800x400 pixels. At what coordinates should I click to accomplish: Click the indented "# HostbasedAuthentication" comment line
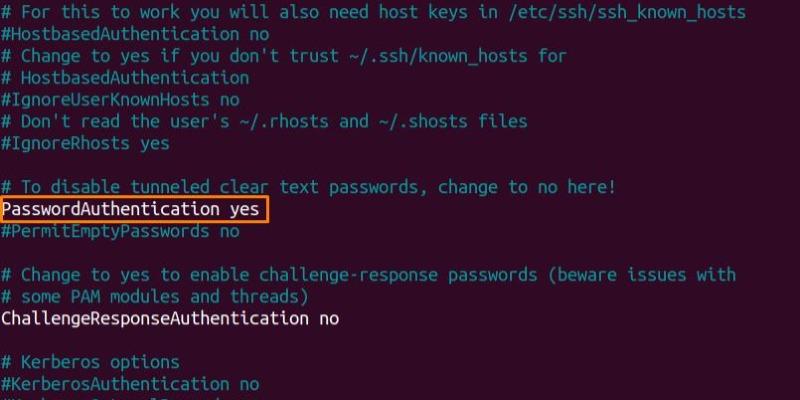point(125,77)
